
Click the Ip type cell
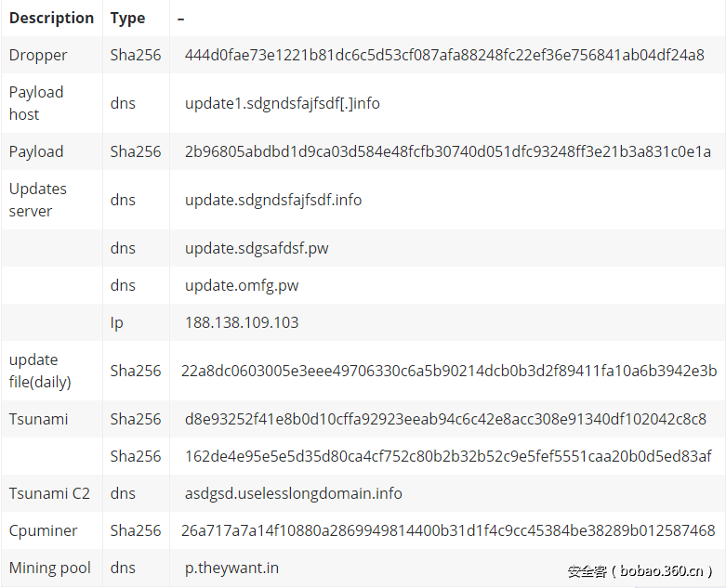point(116,322)
